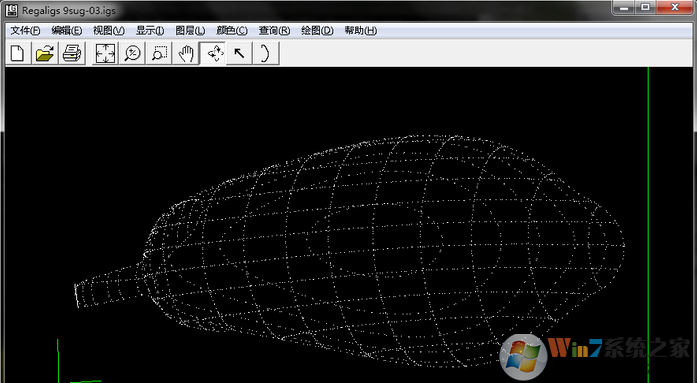Viewport: 697px width, 383px height.
Task: Choose the magnifier zoom in/out tool
Action: pyautogui.click(x=132, y=53)
